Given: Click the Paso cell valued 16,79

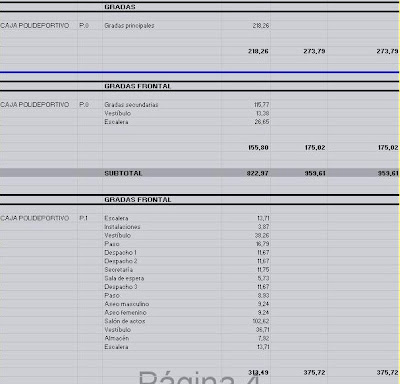Looking at the screenshot, I should pyautogui.click(x=112, y=244).
